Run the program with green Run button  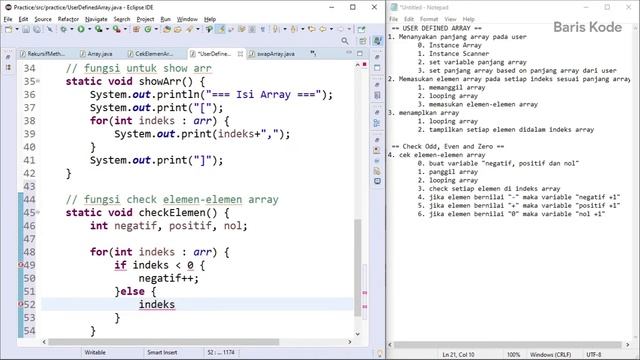coord(81,29)
